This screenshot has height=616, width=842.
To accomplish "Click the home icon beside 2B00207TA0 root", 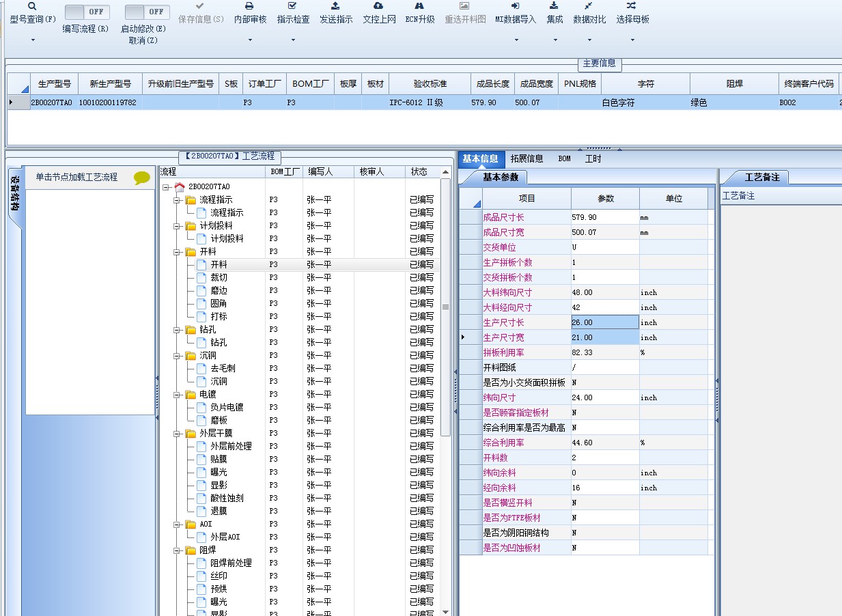I will click(x=180, y=187).
